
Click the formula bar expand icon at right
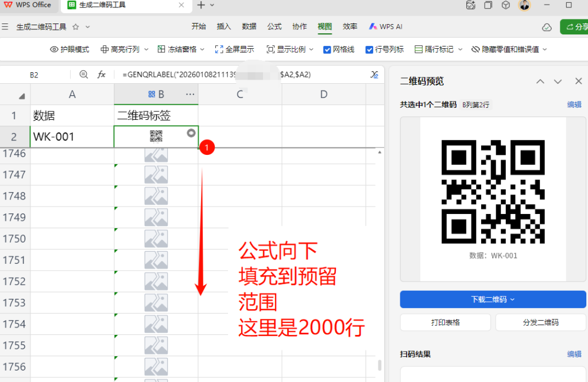[x=374, y=75]
